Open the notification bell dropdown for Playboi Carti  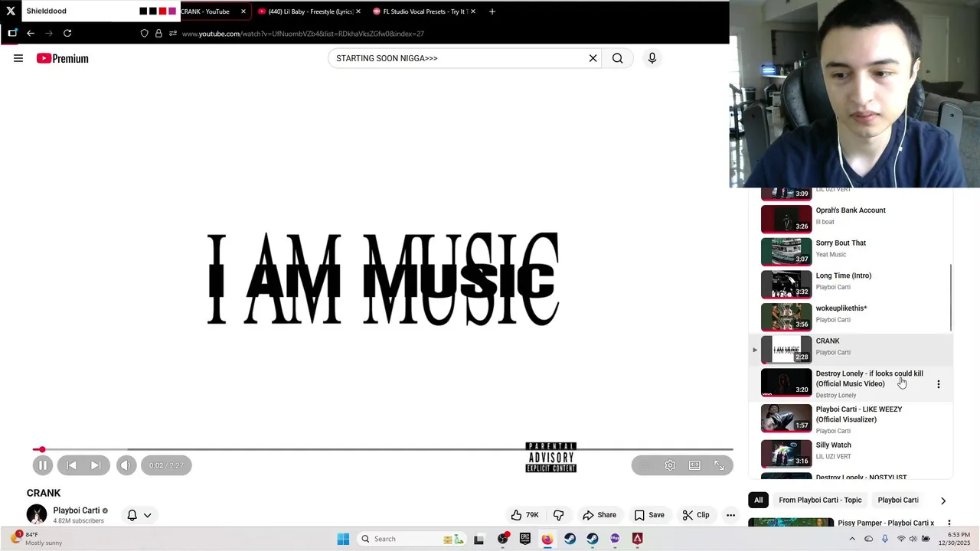point(139,515)
